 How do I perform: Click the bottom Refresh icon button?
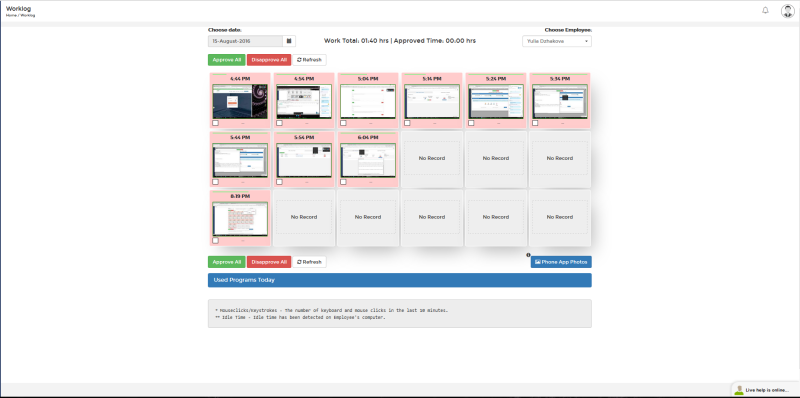click(309, 262)
